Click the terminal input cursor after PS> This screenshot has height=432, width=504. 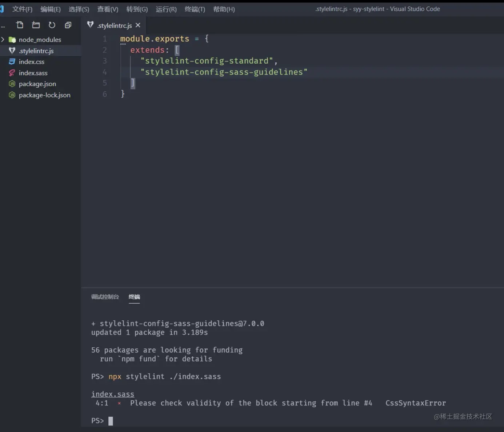tap(111, 421)
